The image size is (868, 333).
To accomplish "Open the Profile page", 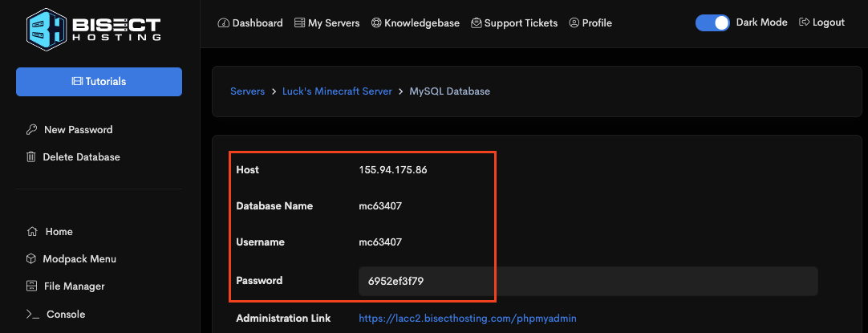I will (590, 23).
